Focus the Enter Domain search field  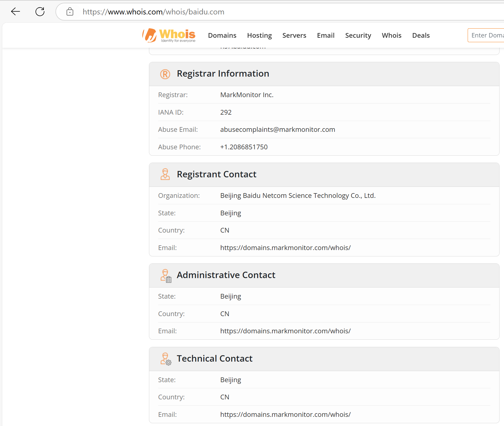(486, 35)
